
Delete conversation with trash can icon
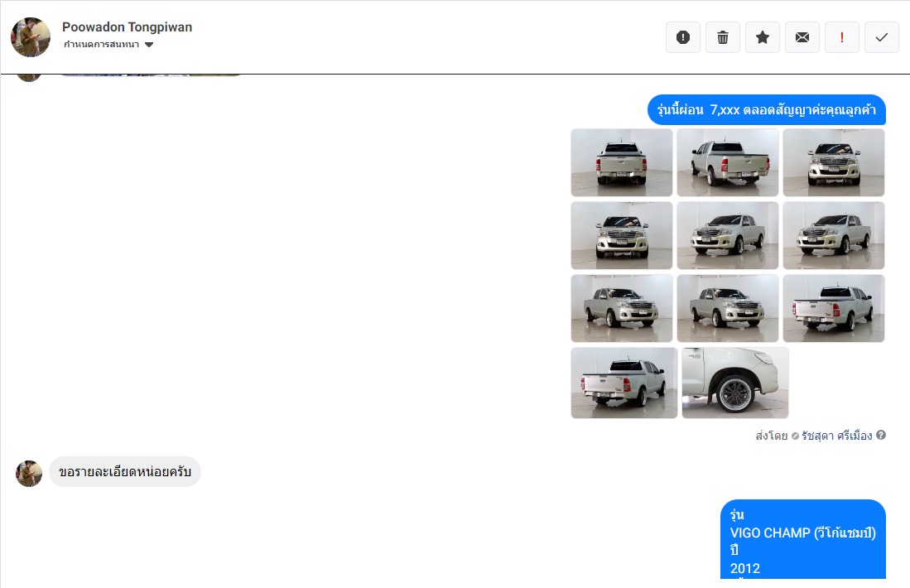pos(723,38)
